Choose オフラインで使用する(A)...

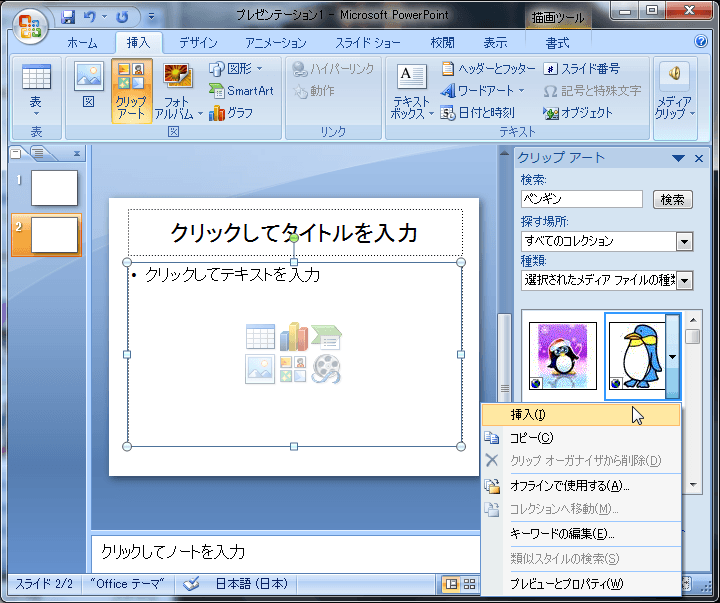click(580, 485)
